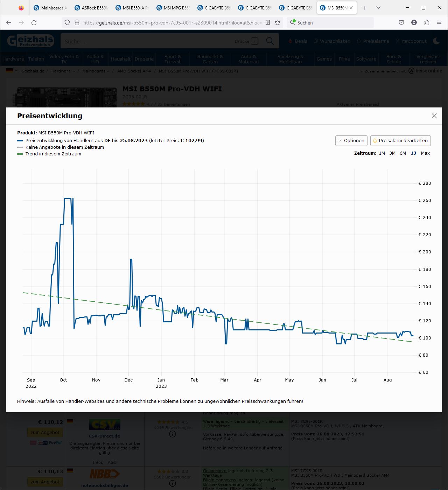This screenshot has width=448, height=490.
Task: Toggle dark mode moon icon
Action: [436, 41]
